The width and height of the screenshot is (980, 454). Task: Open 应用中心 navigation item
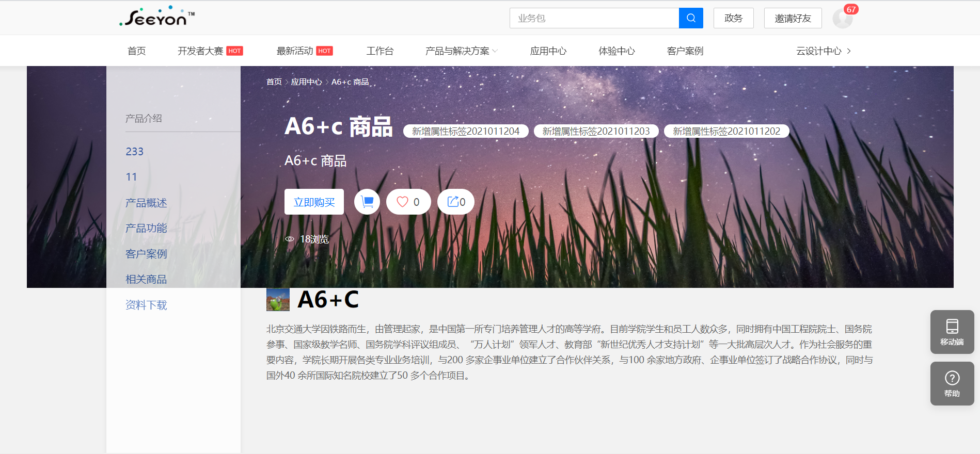[x=548, y=51]
